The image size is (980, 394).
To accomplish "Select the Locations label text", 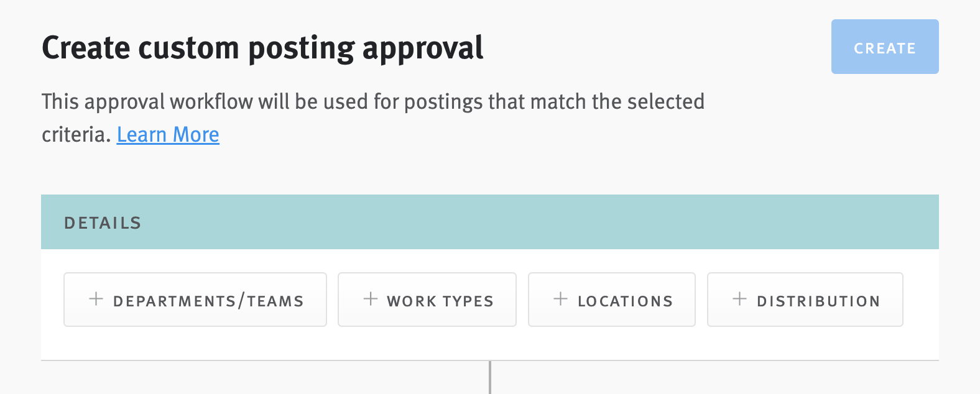I will [x=624, y=300].
